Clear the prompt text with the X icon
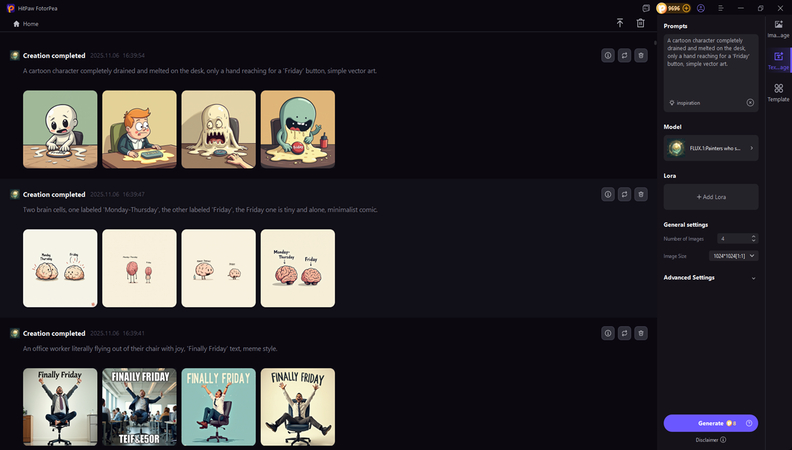The width and height of the screenshot is (792, 450). [x=750, y=103]
